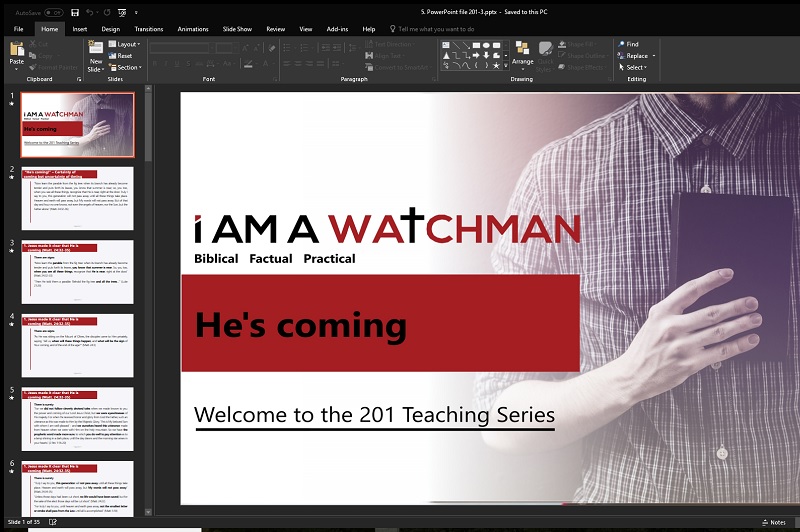Image resolution: width=800 pixels, height=532 pixels.
Task: Select the Left Brace shape
Action: coord(477,65)
